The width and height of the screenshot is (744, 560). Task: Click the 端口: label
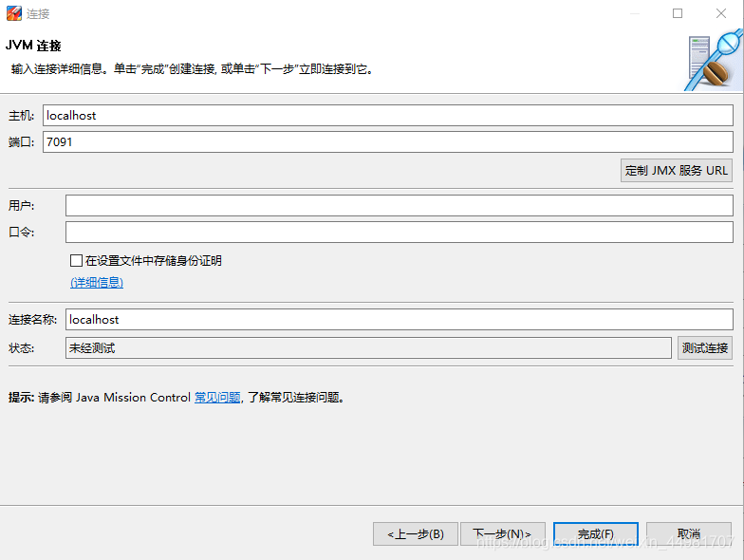pos(21,142)
